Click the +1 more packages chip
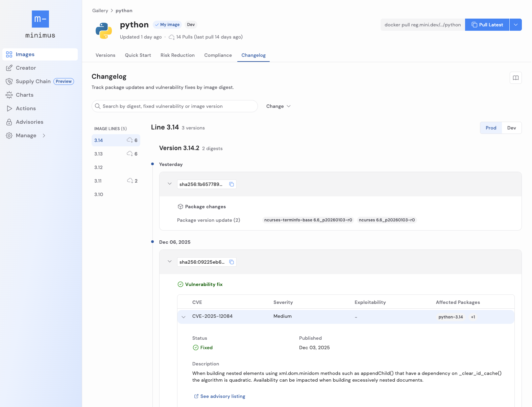This screenshot has height=407, width=532. [x=473, y=317]
